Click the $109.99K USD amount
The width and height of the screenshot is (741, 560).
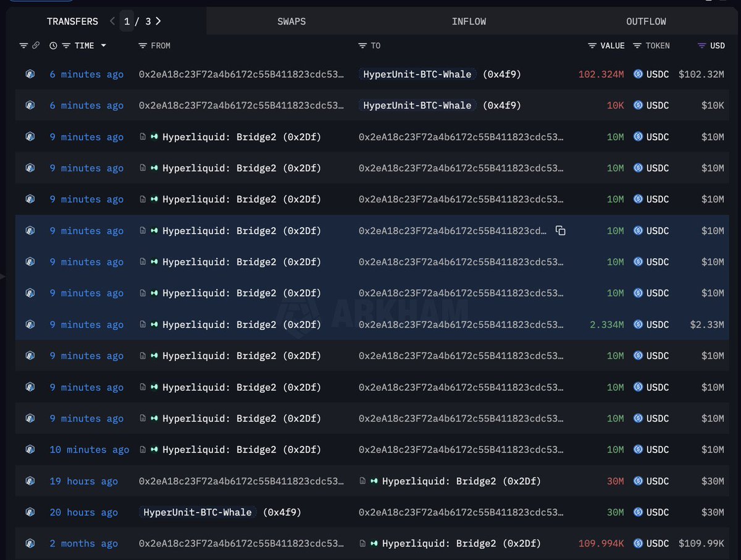[701, 544]
